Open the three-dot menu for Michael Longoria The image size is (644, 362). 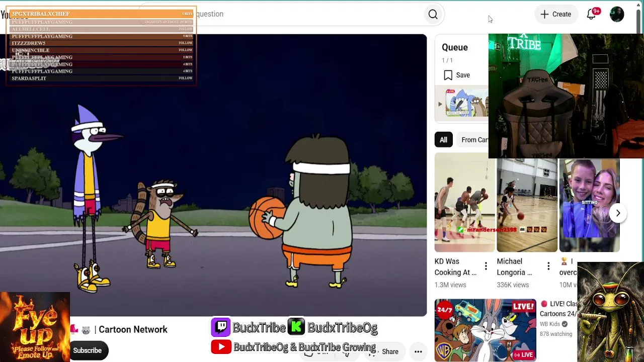(x=548, y=266)
